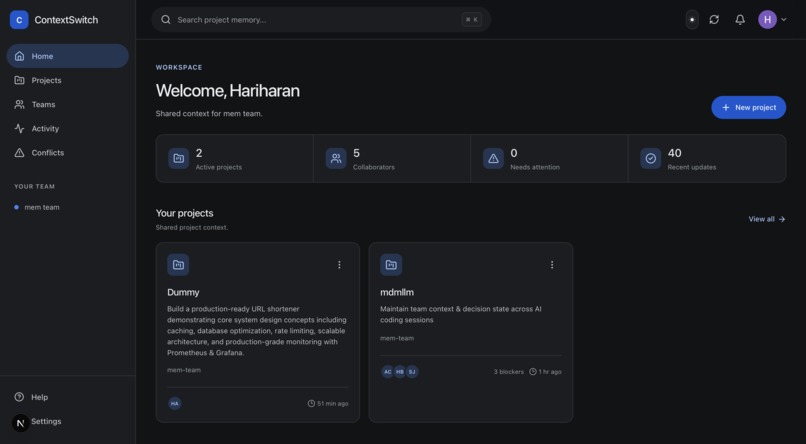Open the Dummy project options menu
This screenshot has height=444, width=806.
[x=339, y=265]
